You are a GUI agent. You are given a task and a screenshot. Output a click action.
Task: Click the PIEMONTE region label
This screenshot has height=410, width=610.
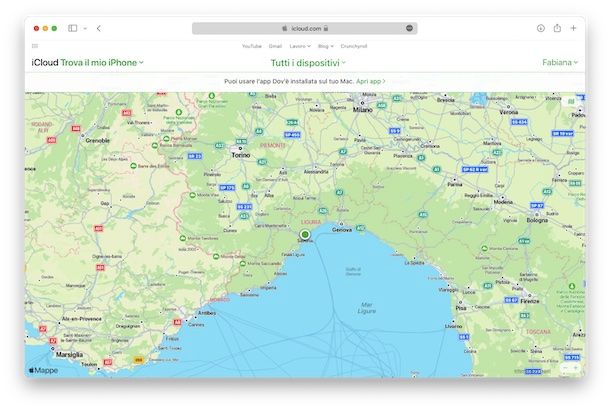tap(273, 145)
